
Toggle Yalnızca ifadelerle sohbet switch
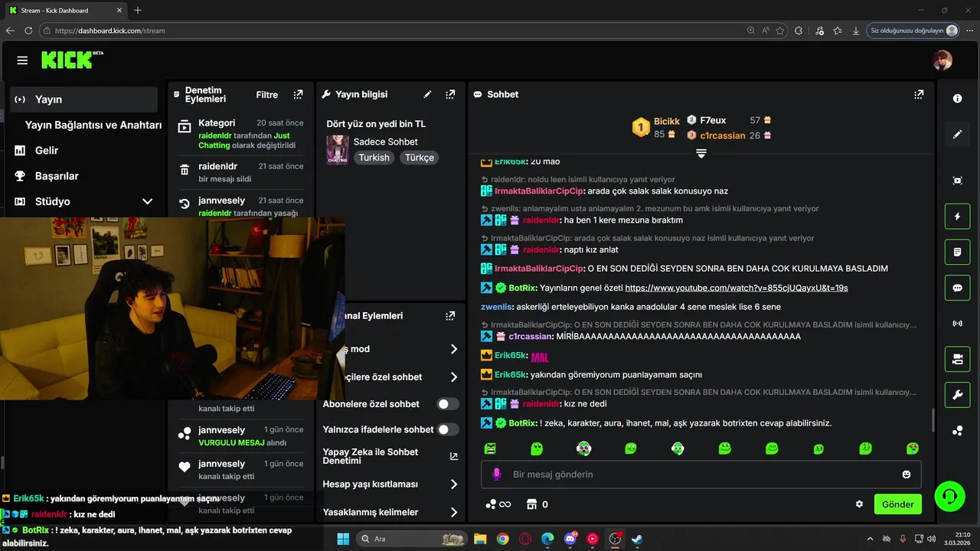[448, 429]
